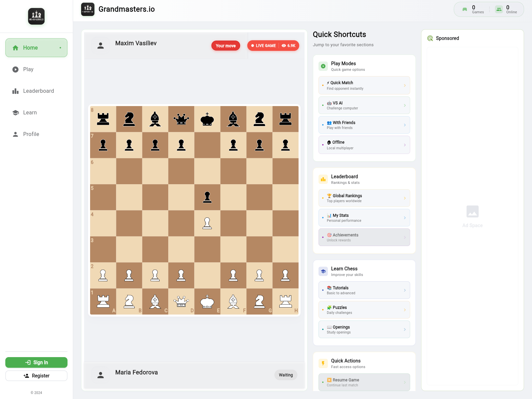This screenshot has width=532, height=399.
Task: Click the LIVE GAME viewers badge
Action: point(273,46)
